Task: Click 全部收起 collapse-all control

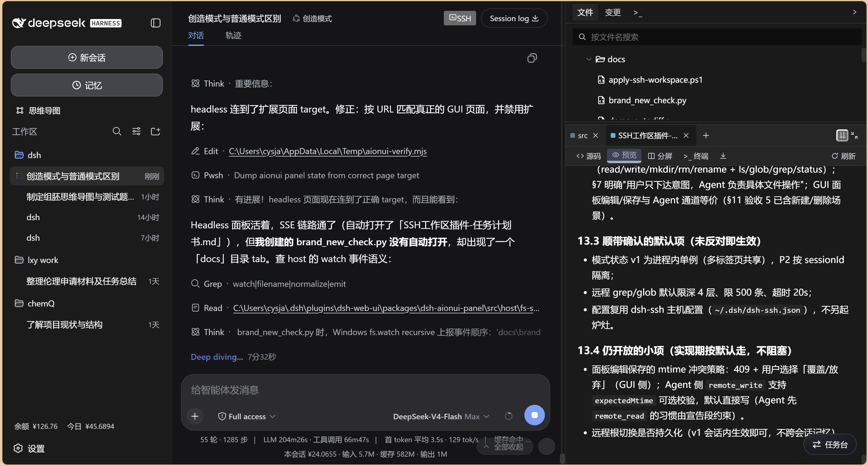Action: coord(505,447)
